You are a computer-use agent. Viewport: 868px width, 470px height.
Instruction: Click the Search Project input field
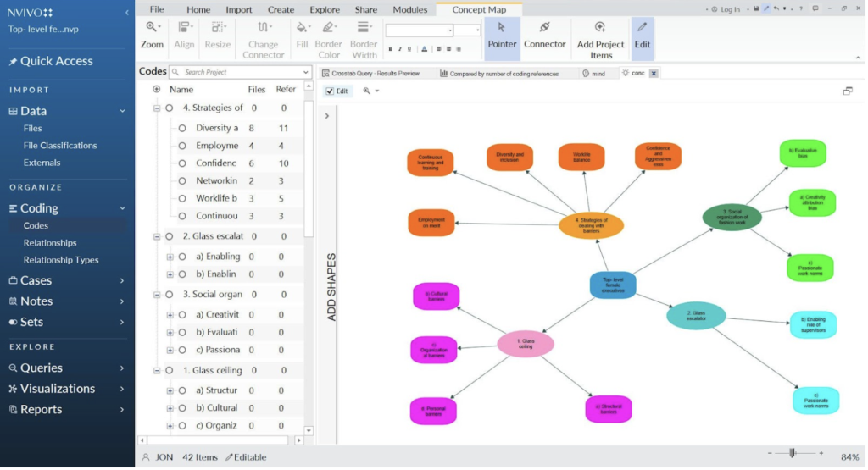pyautogui.click(x=242, y=72)
